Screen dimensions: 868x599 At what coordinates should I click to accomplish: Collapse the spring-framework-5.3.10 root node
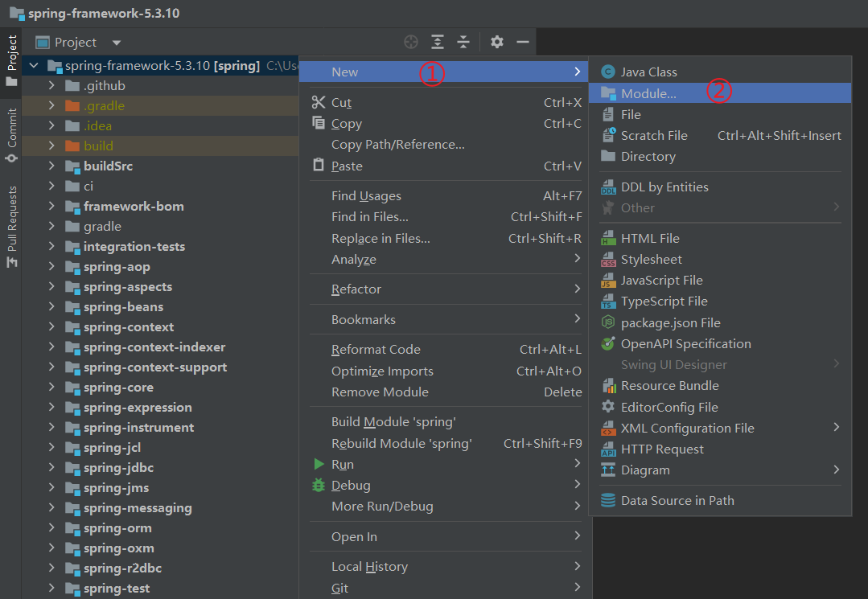34,66
